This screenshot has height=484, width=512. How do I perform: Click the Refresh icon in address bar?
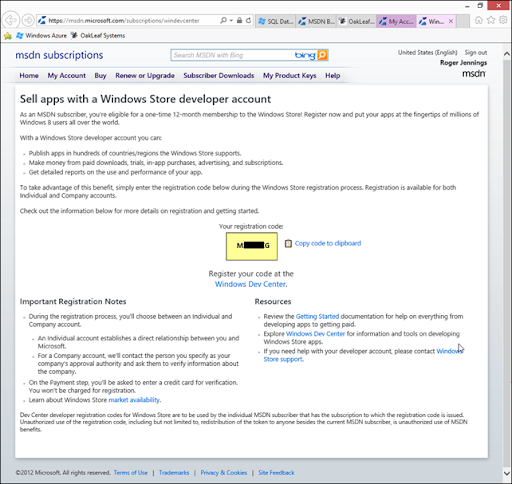point(248,20)
